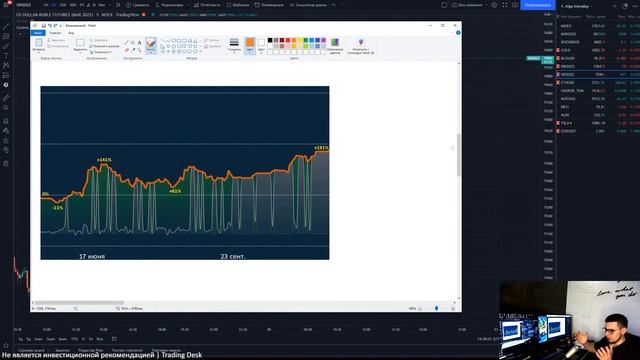Open the Rotate dropdown in Paint
The image size is (640, 360).
[x=101, y=52]
